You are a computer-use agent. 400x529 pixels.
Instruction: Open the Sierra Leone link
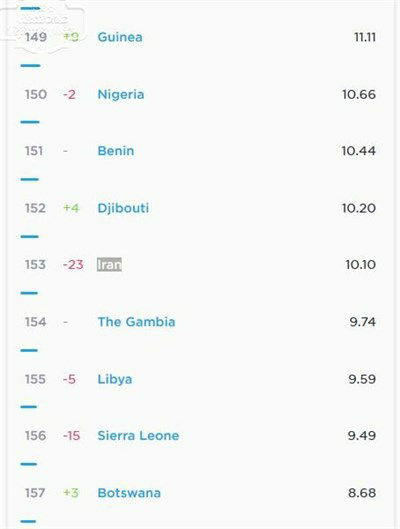[x=138, y=436]
